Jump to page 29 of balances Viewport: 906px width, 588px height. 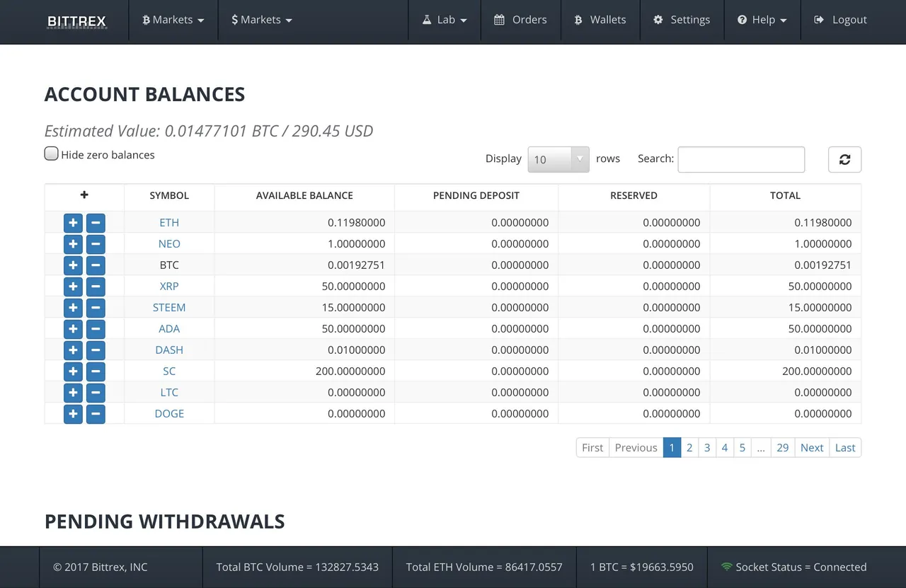point(782,447)
